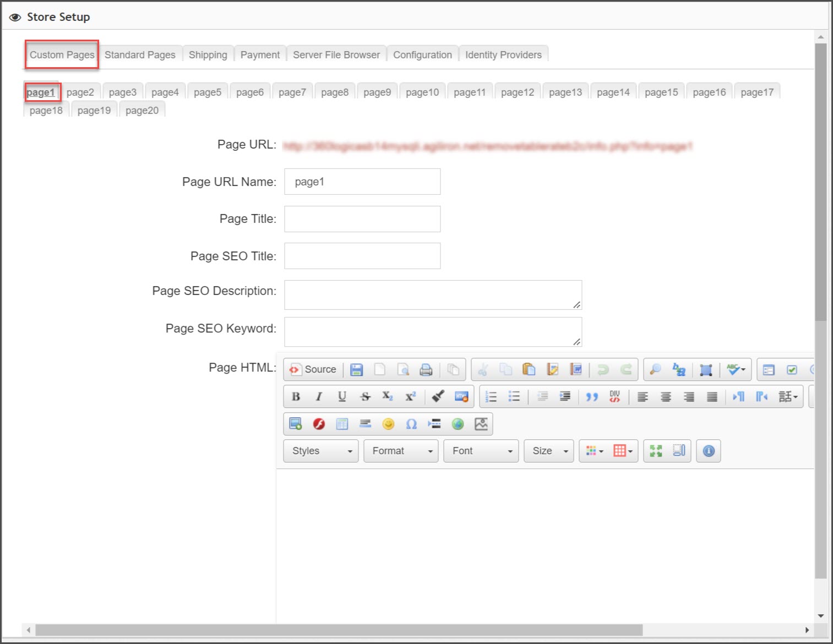Switch to Standard Pages tab

point(140,55)
